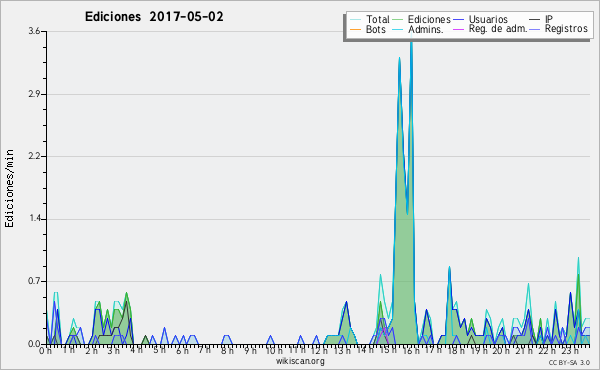Viewport: 600px width, 370px height.
Task: Click the orange Bots legend line swatch
Action: pyautogui.click(x=355, y=29)
